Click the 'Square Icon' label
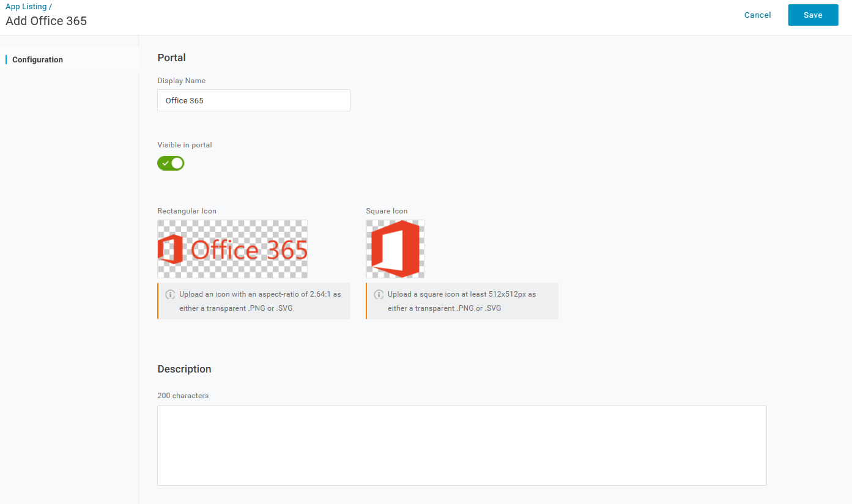This screenshot has height=504, width=852. pyautogui.click(x=387, y=211)
